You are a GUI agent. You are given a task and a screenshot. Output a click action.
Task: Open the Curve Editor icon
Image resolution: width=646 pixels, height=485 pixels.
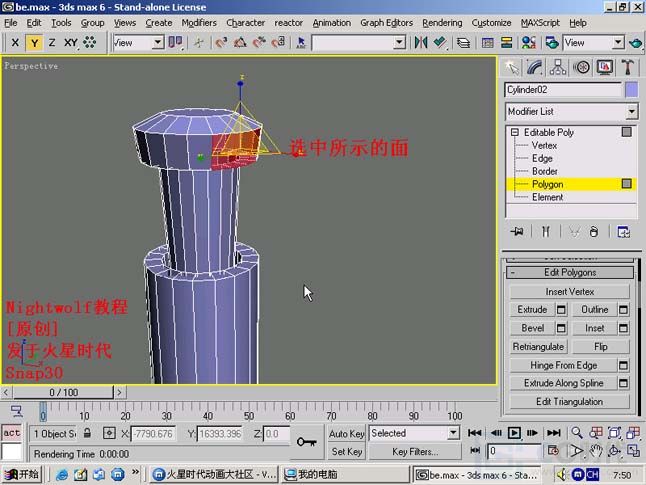pyautogui.click(x=487, y=42)
